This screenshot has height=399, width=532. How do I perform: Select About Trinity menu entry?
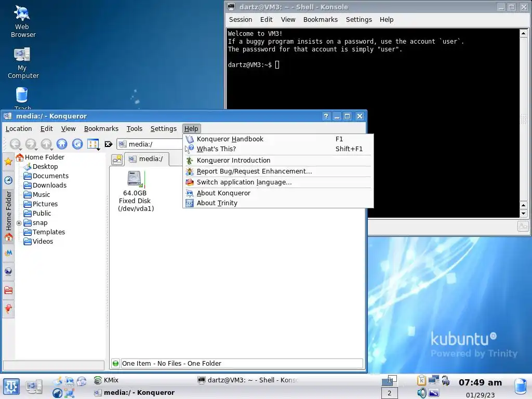tap(278, 203)
